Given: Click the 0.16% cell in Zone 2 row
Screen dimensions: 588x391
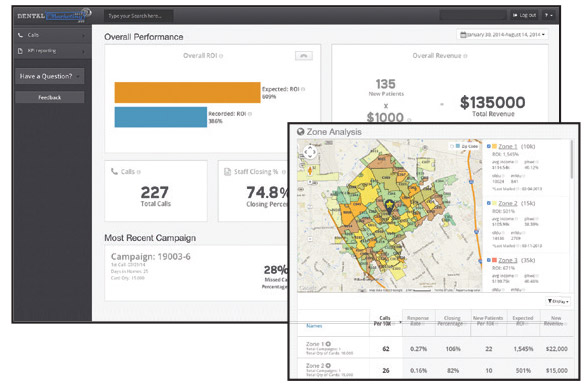Looking at the screenshot, I should point(418,370).
